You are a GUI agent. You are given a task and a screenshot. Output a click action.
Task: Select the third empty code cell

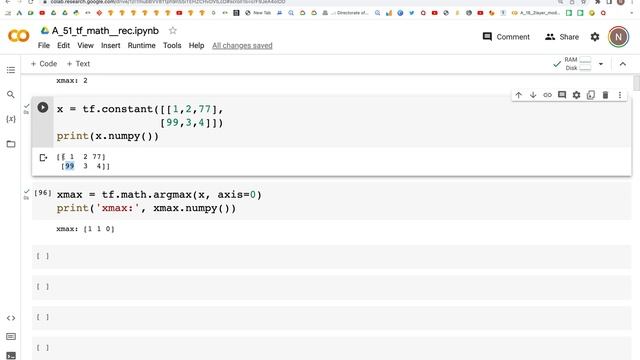[x=331, y=317]
